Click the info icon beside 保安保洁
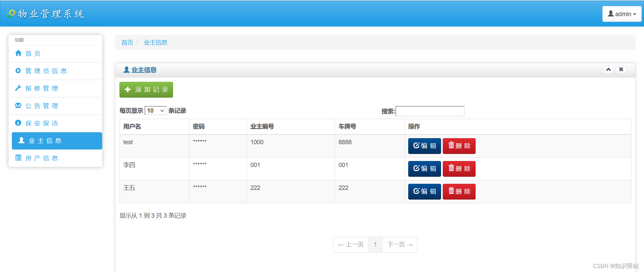Image resolution: width=644 pixels, height=272 pixels. click(x=18, y=123)
